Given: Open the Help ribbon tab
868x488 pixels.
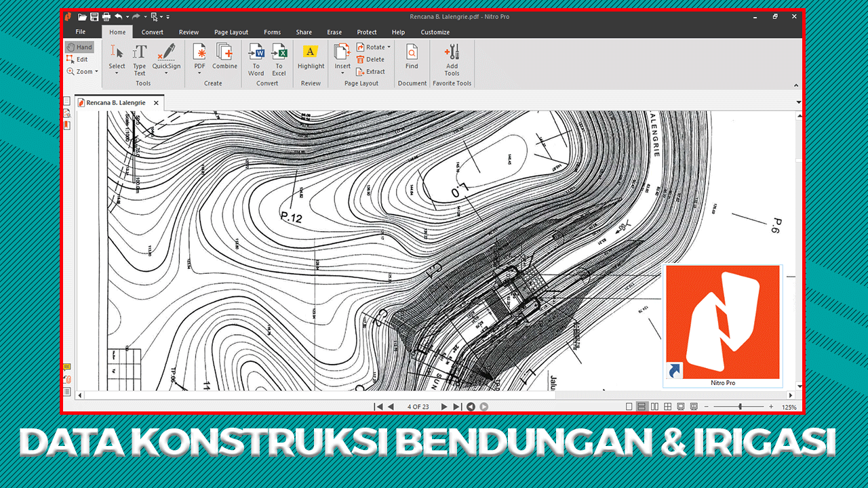Looking at the screenshot, I should (x=398, y=32).
